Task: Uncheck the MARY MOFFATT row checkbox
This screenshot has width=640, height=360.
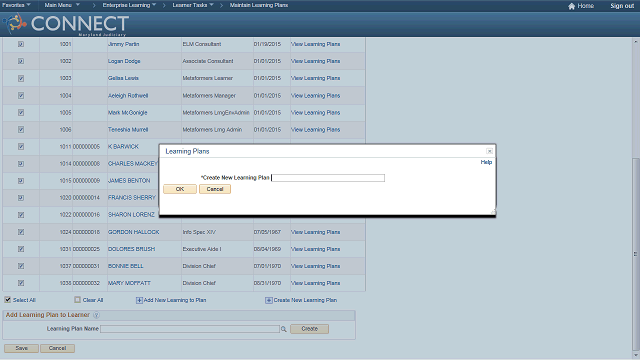Action: (21, 283)
